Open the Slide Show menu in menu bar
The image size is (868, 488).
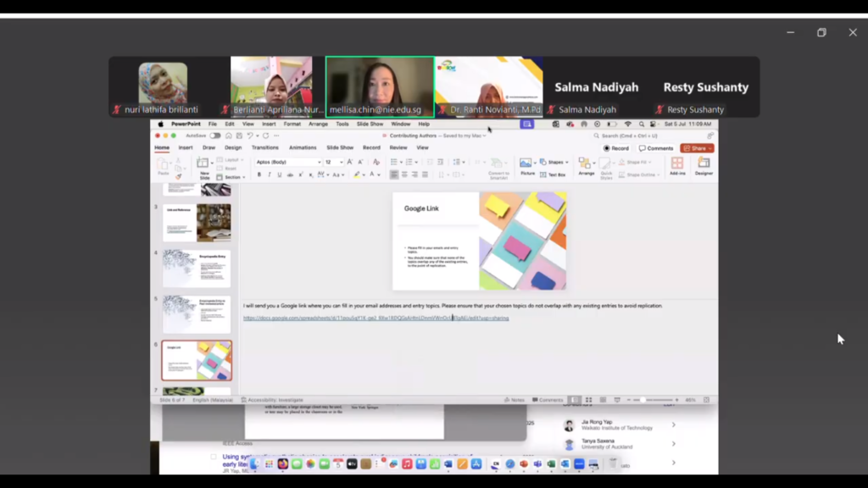(x=370, y=124)
